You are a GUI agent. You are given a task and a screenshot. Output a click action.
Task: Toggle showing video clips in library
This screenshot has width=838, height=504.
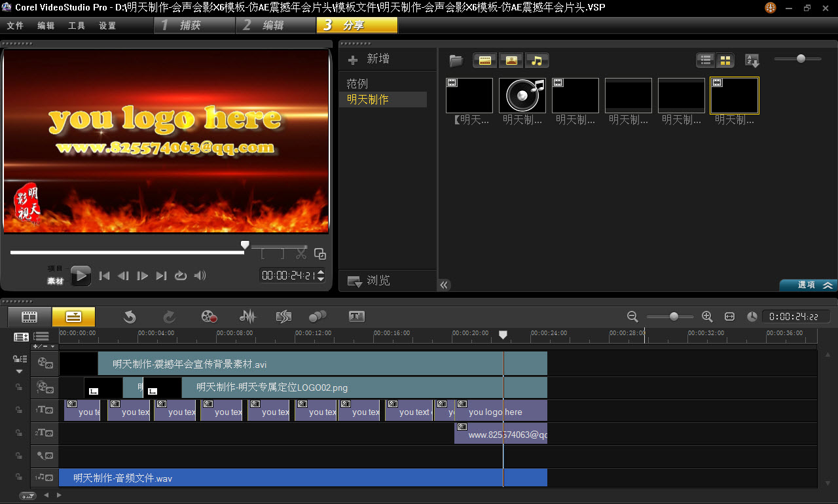485,60
